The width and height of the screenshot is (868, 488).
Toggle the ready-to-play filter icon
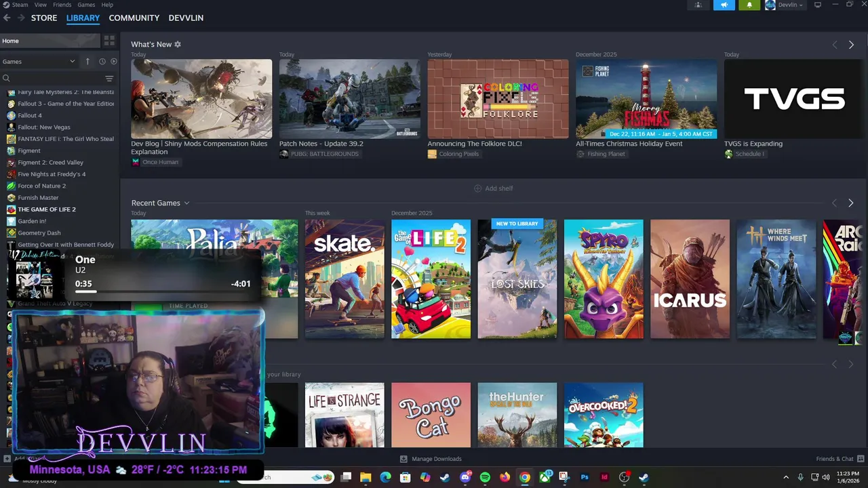tap(113, 61)
